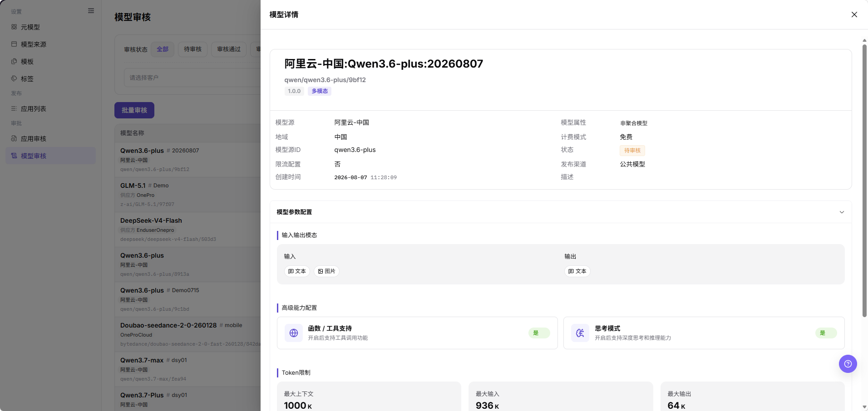Click the 最大输入 936 K value

pos(487,406)
